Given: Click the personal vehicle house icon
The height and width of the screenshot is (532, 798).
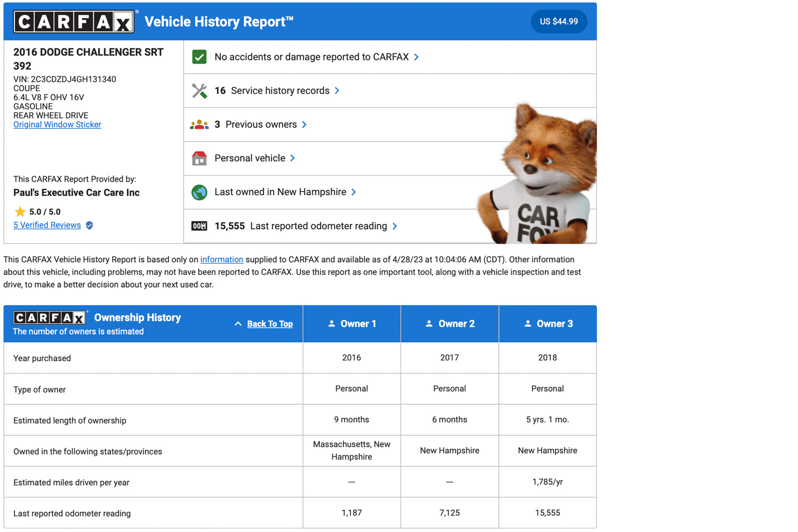Looking at the screenshot, I should (x=199, y=158).
